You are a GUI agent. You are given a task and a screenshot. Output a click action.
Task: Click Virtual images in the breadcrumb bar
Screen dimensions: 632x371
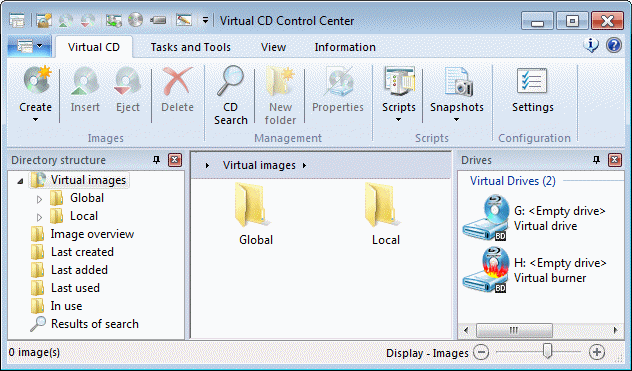[x=259, y=165]
